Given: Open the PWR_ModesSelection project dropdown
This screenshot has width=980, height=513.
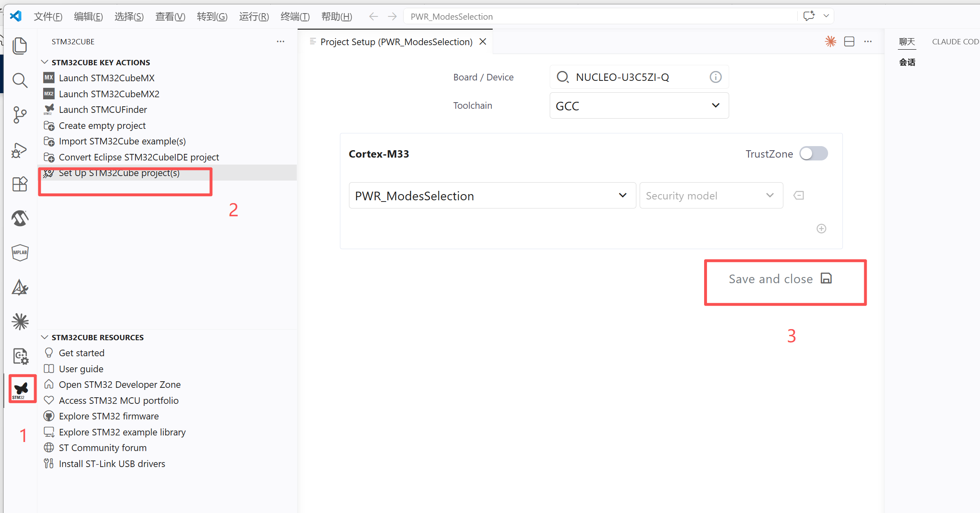Looking at the screenshot, I should [x=492, y=196].
